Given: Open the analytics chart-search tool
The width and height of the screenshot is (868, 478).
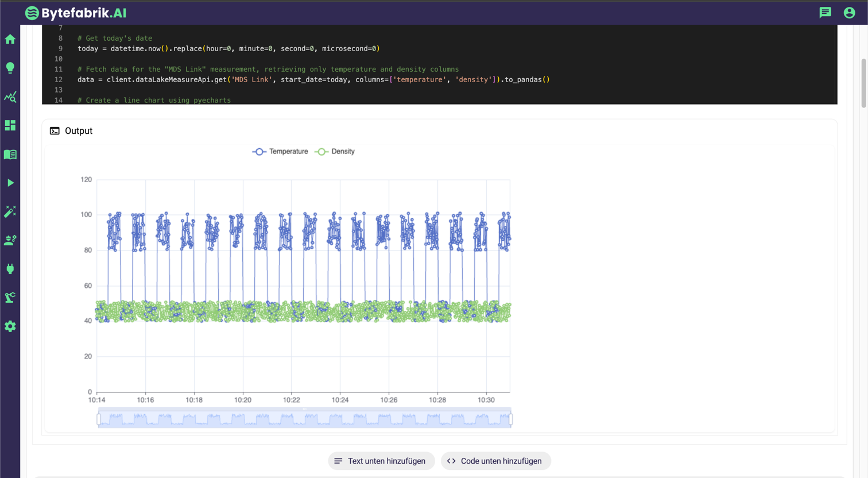Looking at the screenshot, I should point(10,97).
